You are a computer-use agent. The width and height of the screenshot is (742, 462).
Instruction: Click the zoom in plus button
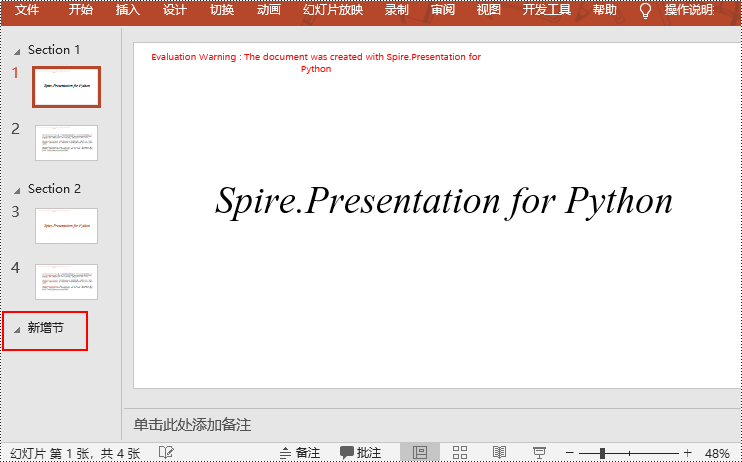(x=688, y=453)
